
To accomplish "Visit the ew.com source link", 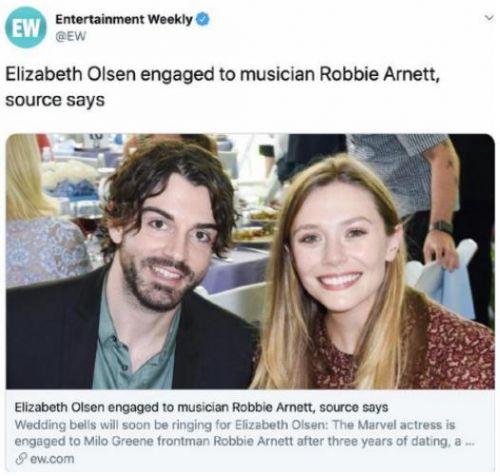I will pos(52,459).
